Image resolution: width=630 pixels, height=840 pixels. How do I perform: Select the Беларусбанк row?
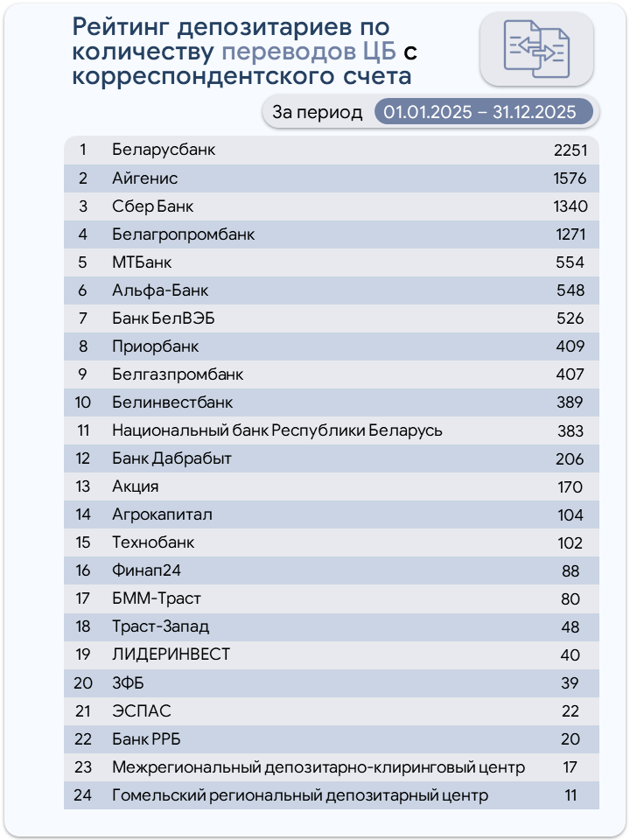point(331,150)
